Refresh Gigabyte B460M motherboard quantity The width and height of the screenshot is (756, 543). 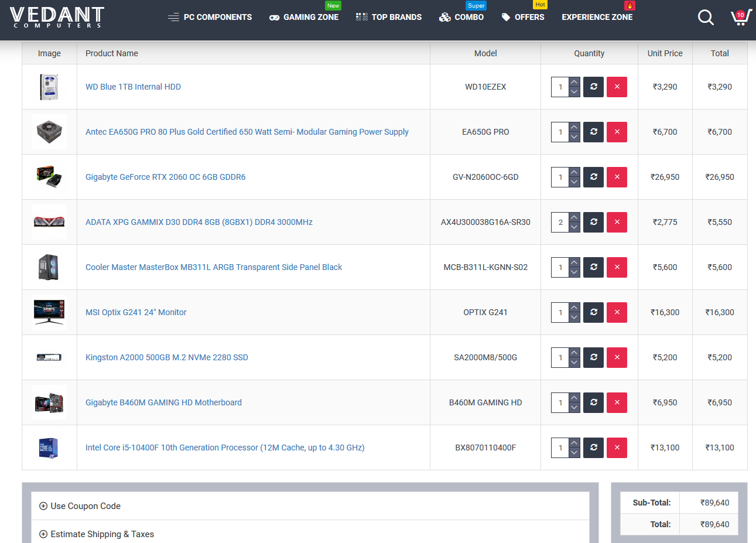[x=593, y=402]
